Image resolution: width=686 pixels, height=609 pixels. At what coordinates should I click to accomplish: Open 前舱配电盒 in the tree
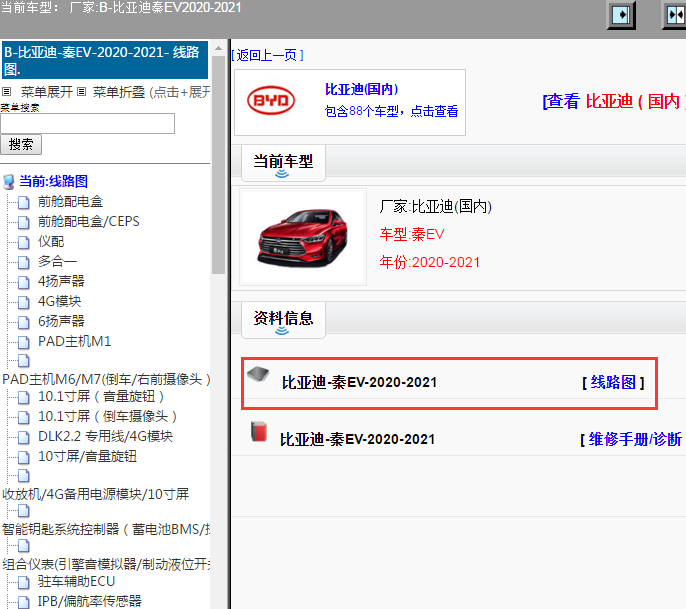70,202
